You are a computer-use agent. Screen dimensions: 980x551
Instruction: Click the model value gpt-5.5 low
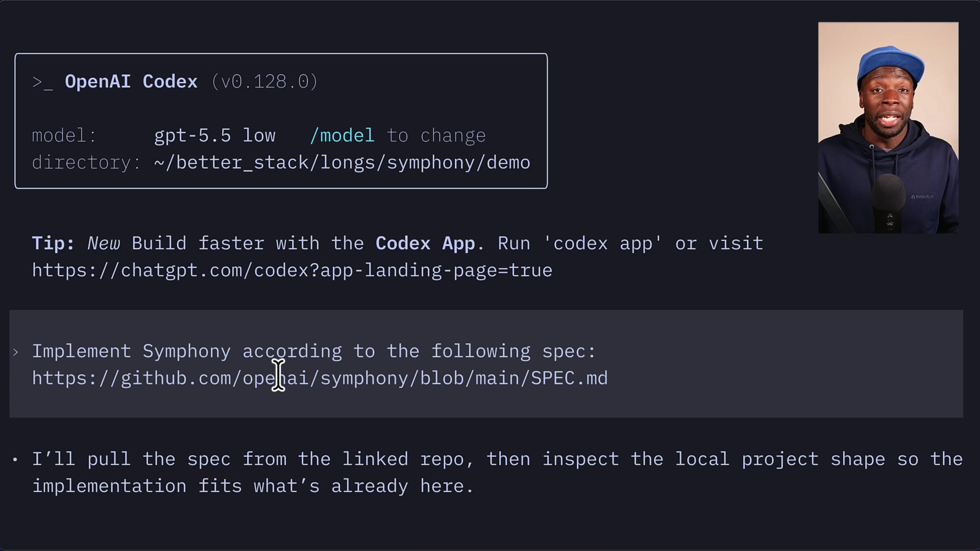(215, 136)
